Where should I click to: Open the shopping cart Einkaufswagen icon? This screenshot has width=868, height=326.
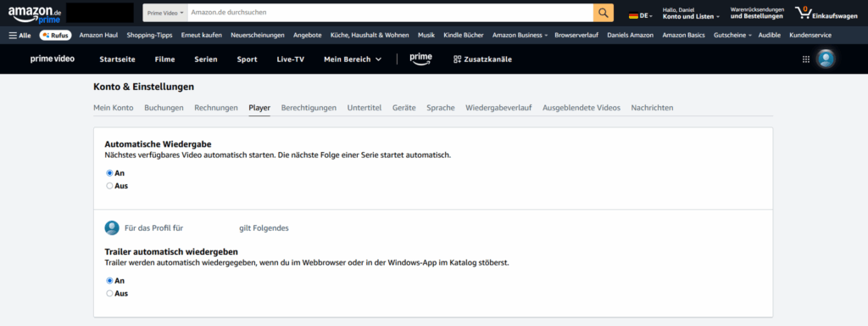(826, 13)
